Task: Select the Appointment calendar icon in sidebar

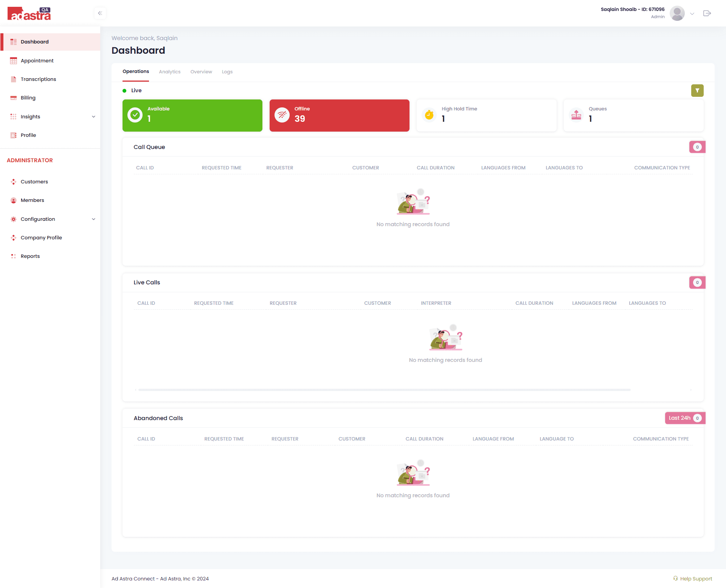Action: click(x=14, y=61)
